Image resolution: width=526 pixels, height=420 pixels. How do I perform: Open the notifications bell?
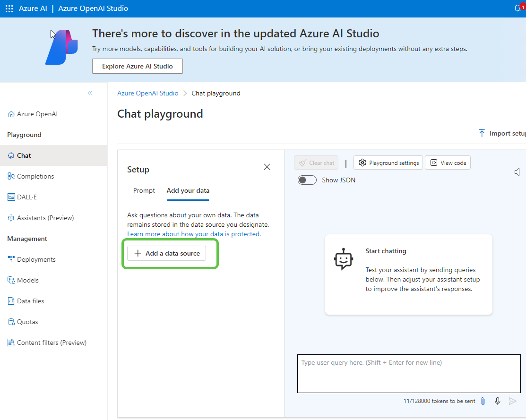point(518,8)
